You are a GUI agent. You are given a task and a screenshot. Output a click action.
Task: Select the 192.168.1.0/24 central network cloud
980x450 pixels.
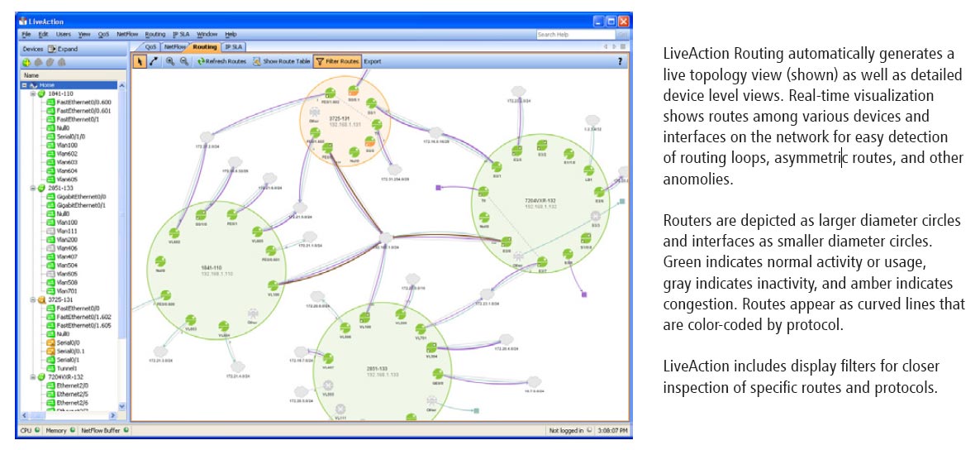point(386,239)
